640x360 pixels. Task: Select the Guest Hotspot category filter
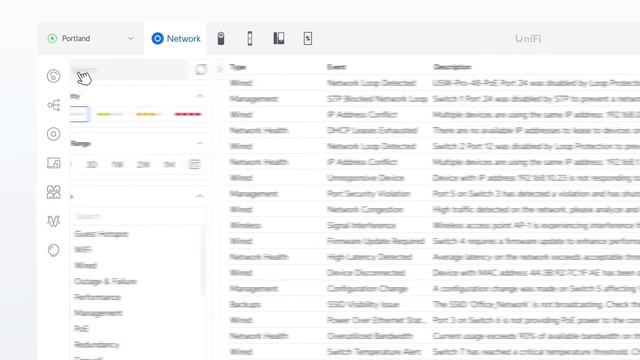(x=101, y=234)
